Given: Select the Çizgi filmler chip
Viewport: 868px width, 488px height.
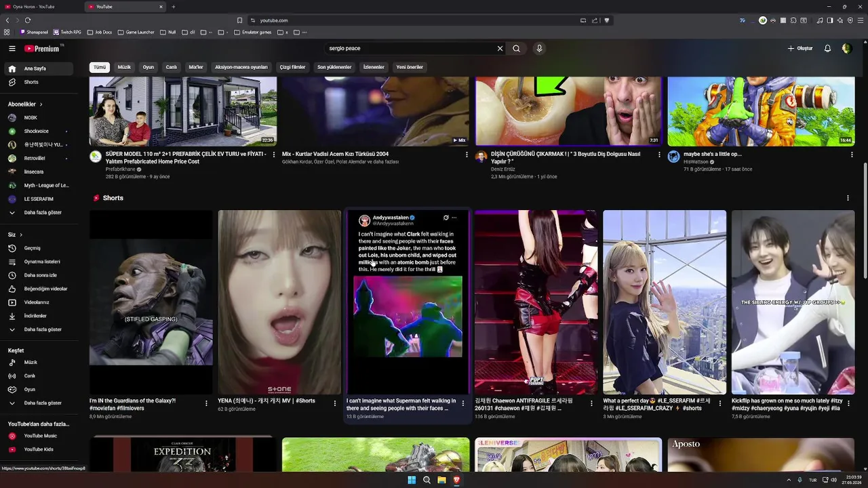Looking at the screenshot, I should (x=293, y=67).
